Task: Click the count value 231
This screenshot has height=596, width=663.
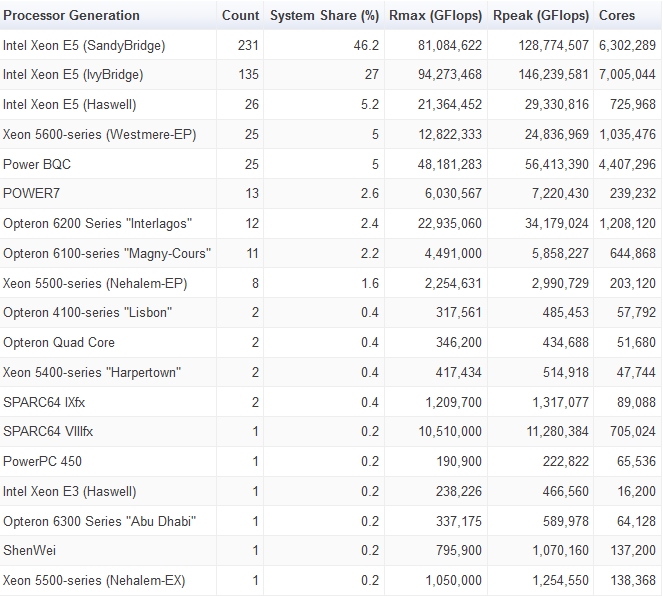Action: [248, 45]
